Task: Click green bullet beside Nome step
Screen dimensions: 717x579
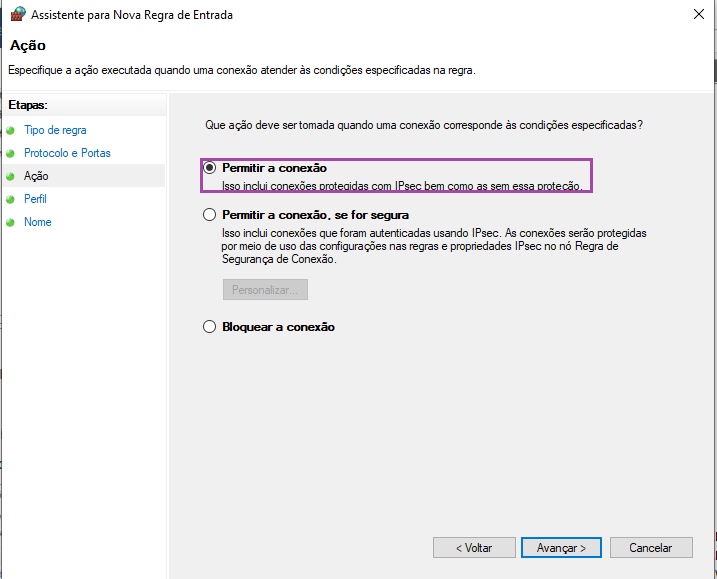Action: 11,223
